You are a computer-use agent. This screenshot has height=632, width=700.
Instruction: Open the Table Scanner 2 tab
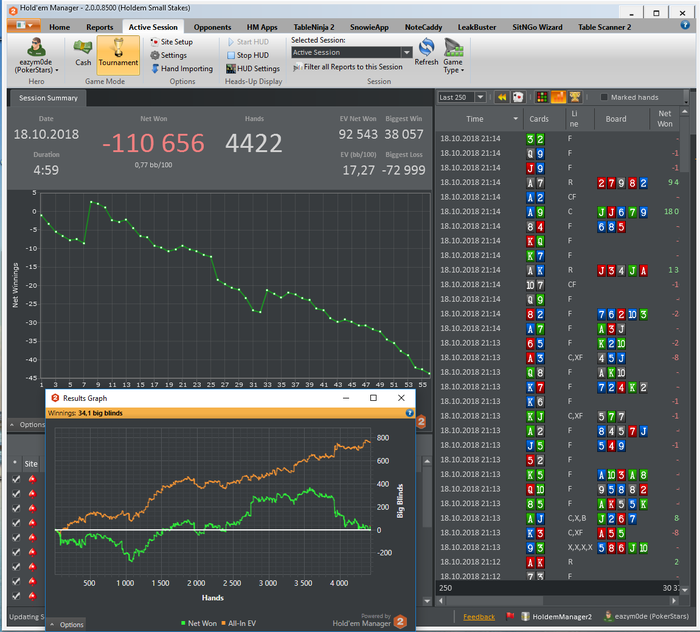(x=604, y=27)
